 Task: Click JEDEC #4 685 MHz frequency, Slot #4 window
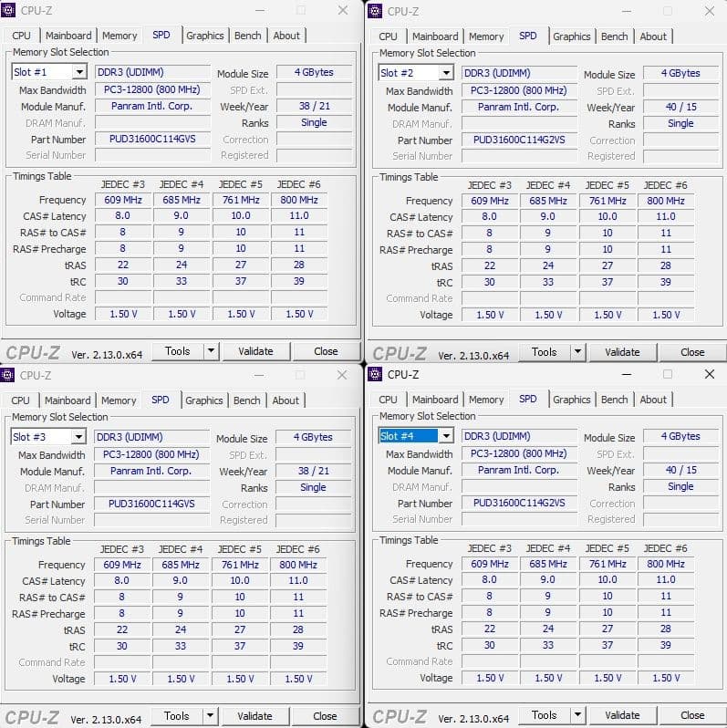click(x=548, y=564)
